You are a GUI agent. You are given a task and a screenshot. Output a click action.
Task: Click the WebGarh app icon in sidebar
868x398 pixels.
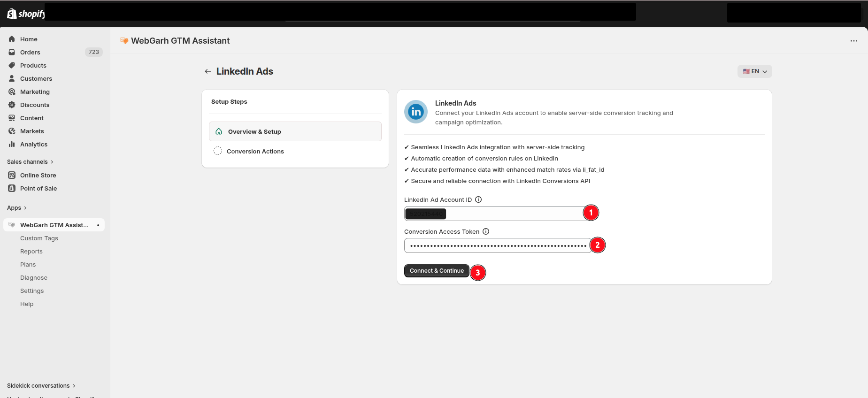(12, 225)
